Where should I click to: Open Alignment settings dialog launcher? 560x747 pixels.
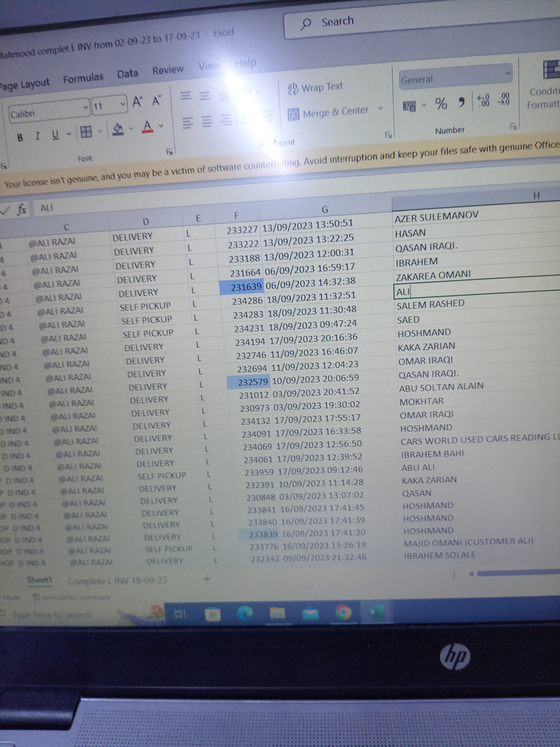(388, 136)
